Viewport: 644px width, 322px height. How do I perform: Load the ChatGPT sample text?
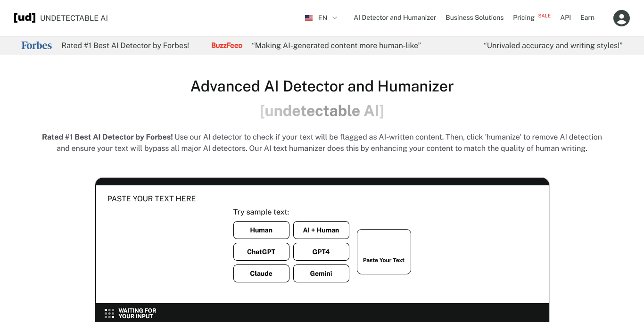[261, 252]
